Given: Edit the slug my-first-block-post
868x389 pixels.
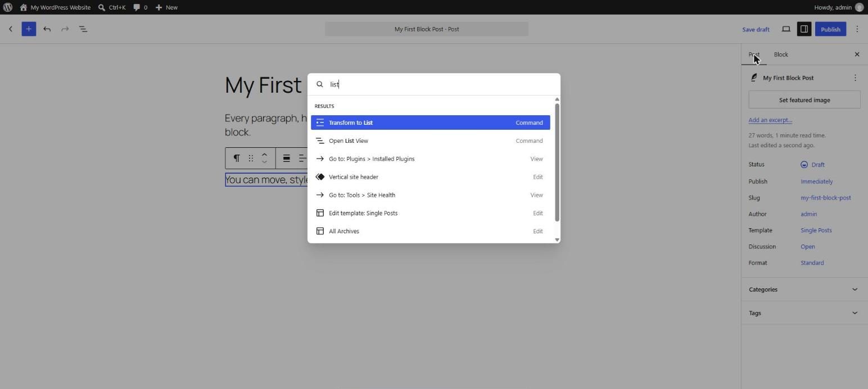Looking at the screenshot, I should point(826,198).
